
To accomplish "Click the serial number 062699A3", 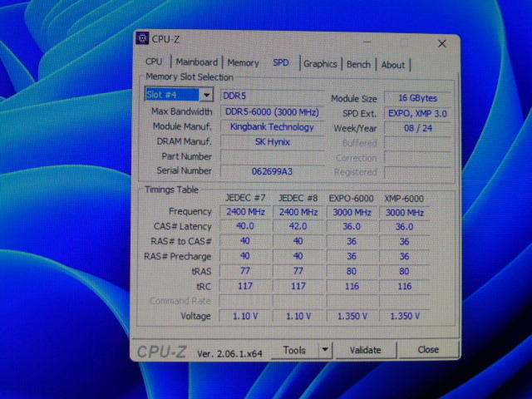I will [273, 171].
